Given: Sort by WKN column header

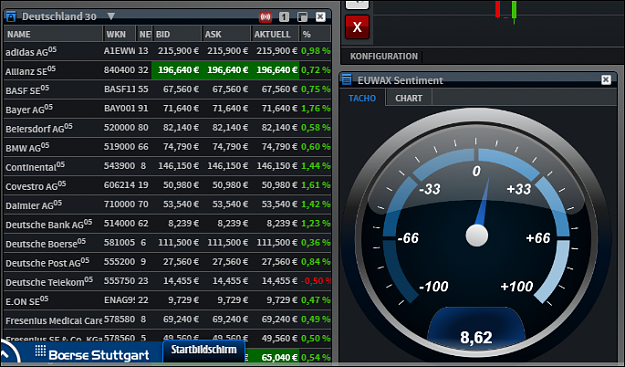Looking at the screenshot, I should pos(119,34).
